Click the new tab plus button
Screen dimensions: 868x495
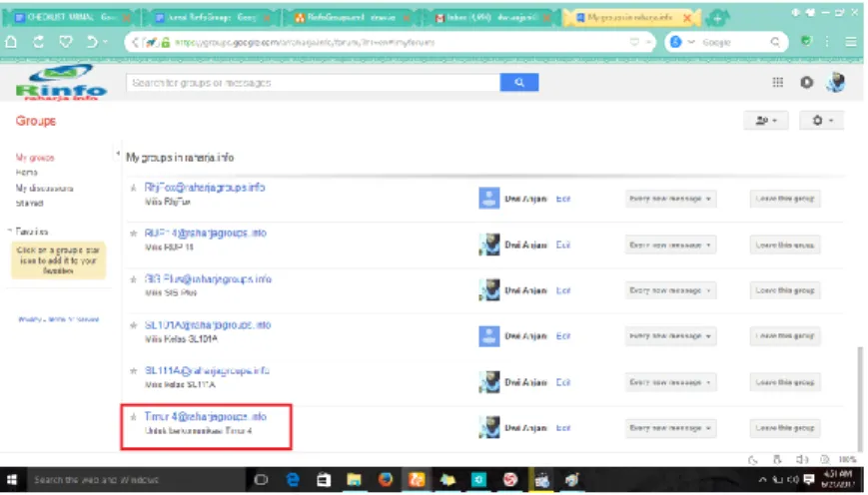(x=717, y=18)
